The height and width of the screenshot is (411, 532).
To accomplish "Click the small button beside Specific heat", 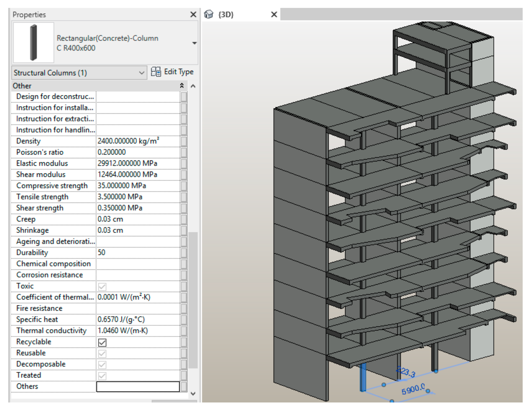I will click(x=184, y=319).
